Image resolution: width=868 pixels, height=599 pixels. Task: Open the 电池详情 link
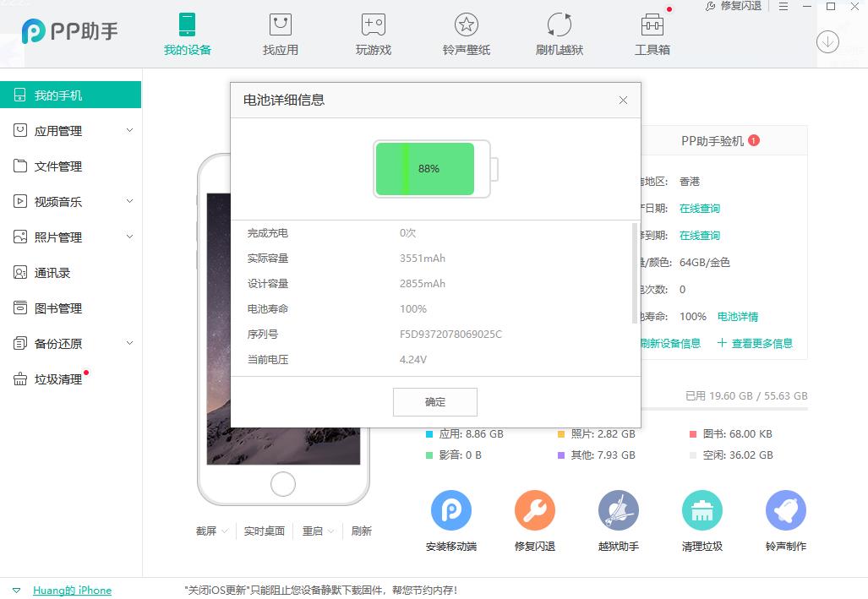click(x=738, y=317)
